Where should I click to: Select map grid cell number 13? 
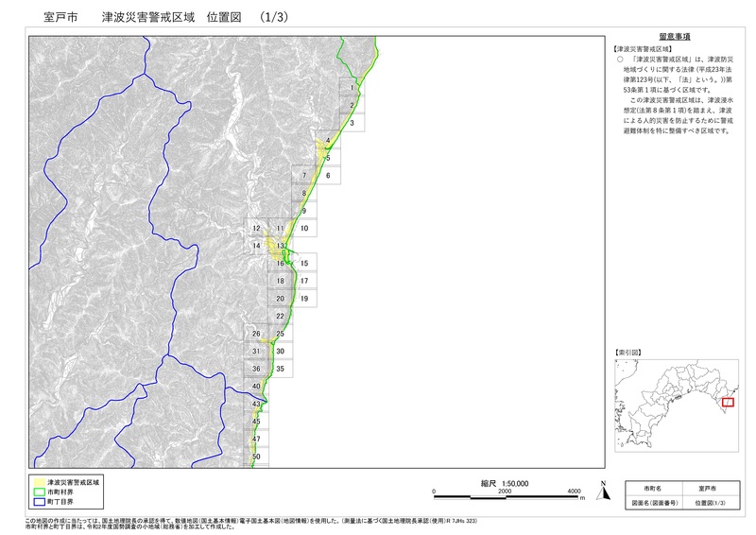(281, 246)
